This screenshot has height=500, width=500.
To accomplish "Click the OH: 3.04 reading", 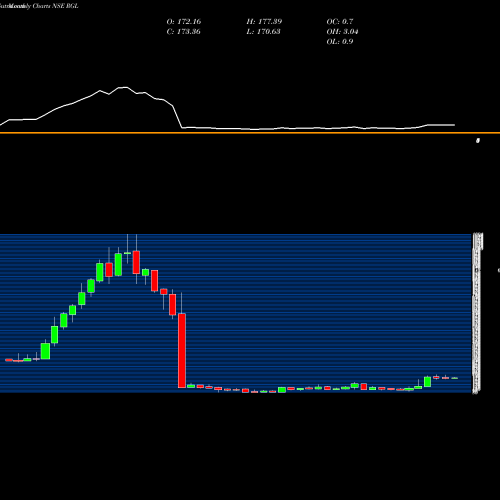I will (x=342, y=31).
